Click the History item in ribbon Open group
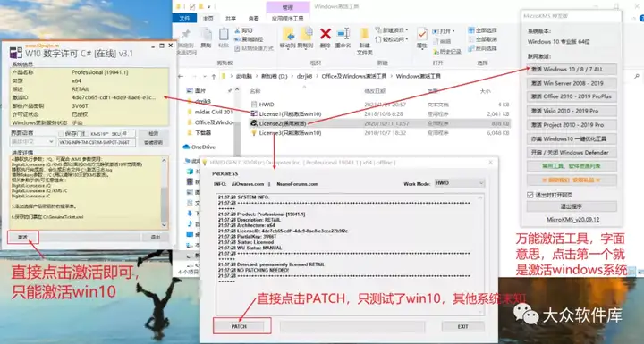This screenshot has height=344, width=644. tap(446, 52)
